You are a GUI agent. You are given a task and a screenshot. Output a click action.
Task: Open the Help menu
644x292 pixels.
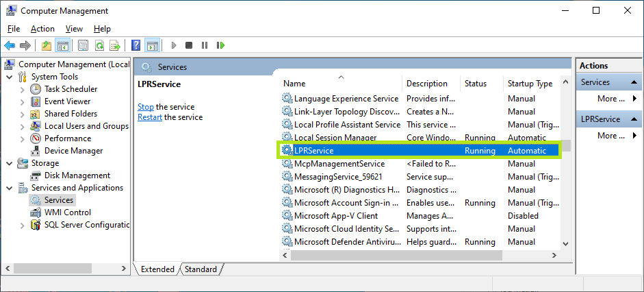102,29
